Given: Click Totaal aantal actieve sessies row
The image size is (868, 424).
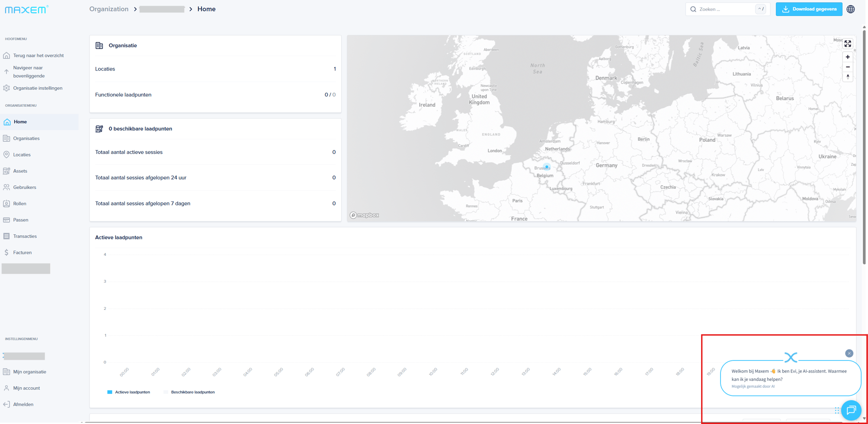Looking at the screenshot, I should [215, 152].
